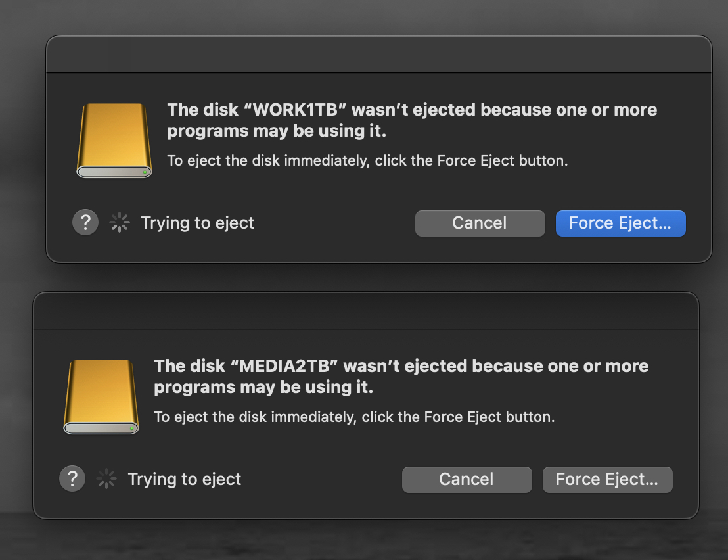
Task: Open help in the WORK1TB dialog
Action: [85, 222]
